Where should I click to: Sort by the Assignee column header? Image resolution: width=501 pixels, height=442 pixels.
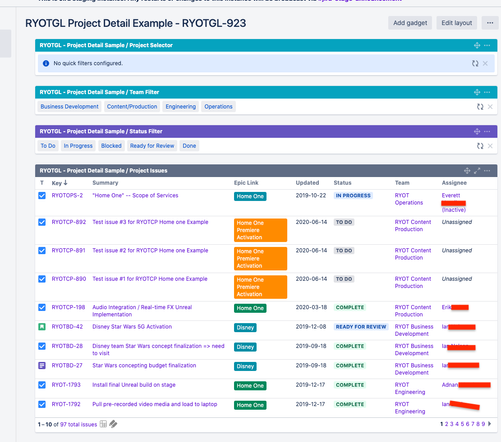(x=454, y=183)
